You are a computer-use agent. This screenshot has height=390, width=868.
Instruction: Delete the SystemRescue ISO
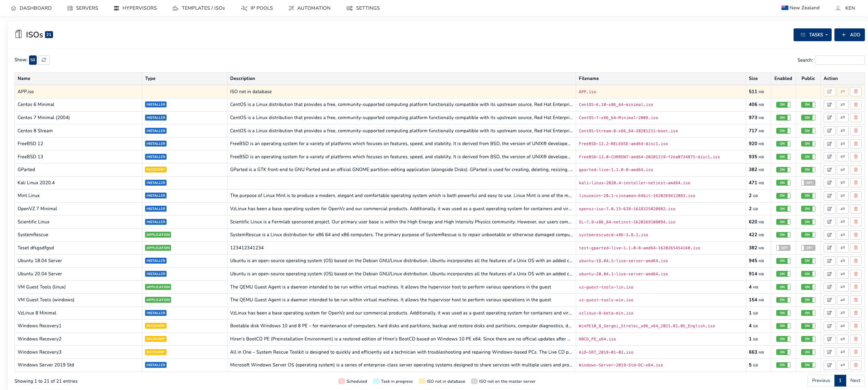click(856, 235)
